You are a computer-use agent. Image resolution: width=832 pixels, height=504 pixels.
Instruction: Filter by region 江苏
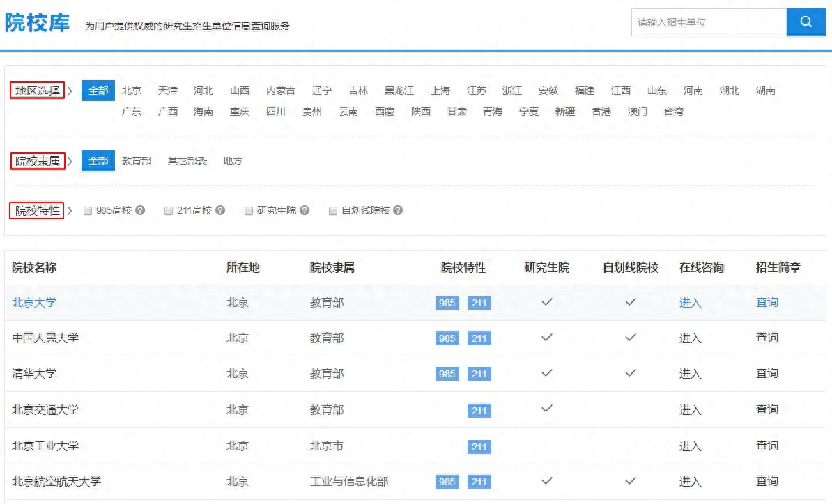(477, 90)
